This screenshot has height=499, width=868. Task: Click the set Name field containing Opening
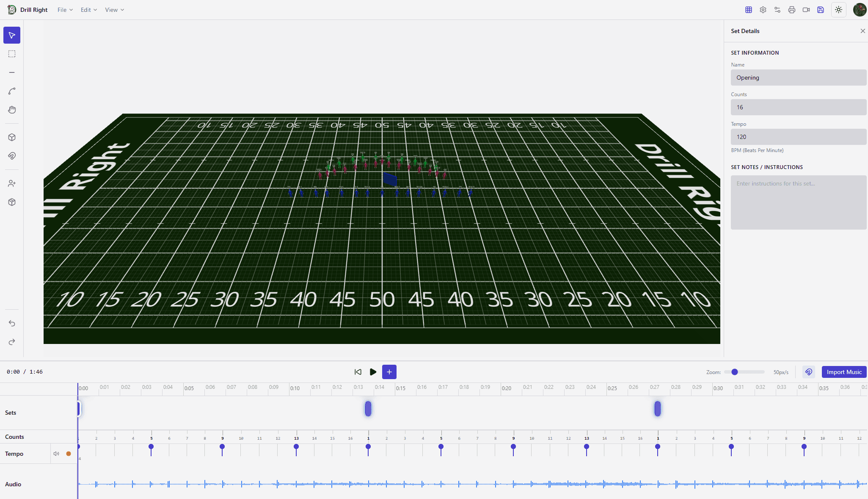coord(798,78)
